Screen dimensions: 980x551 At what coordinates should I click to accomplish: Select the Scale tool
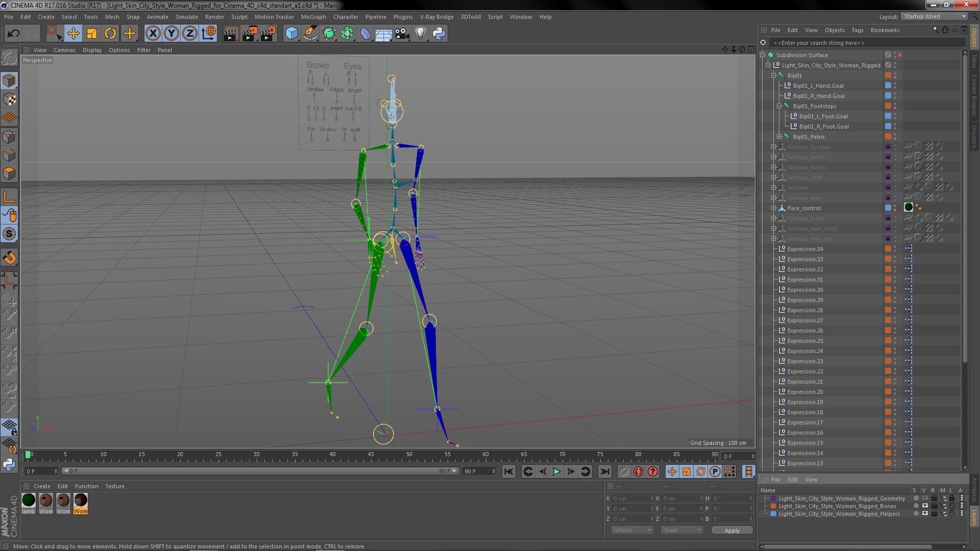[92, 34]
